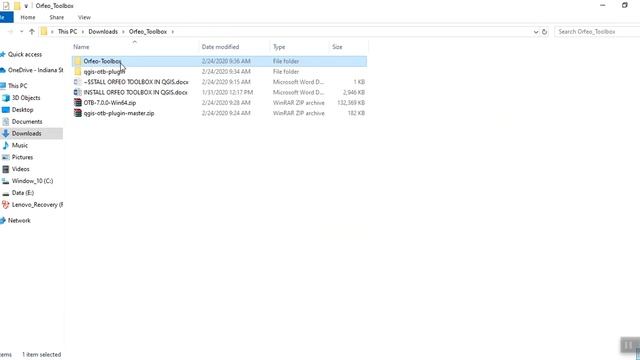This screenshot has height=360, width=640.
Task: Open Network in the navigation pane
Action: pyautogui.click(x=19, y=220)
